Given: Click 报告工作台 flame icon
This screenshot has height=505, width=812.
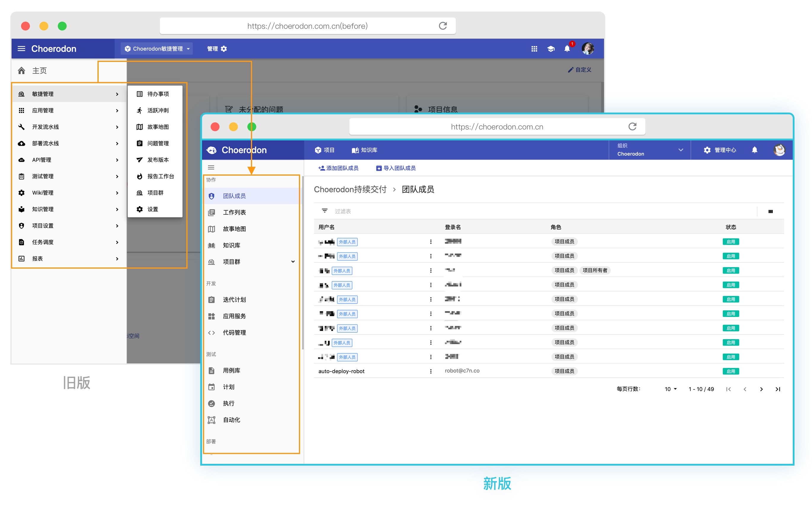Looking at the screenshot, I should 140,176.
